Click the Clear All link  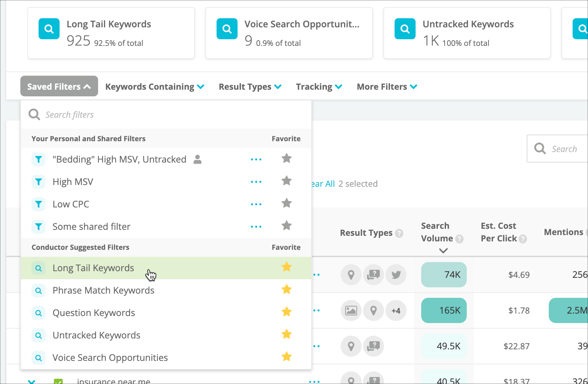pos(323,184)
